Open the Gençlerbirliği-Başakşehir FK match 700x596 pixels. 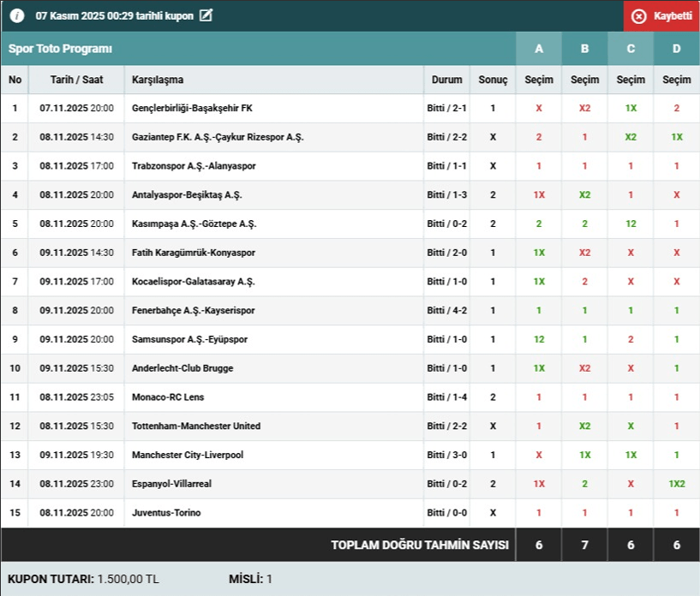pos(192,109)
